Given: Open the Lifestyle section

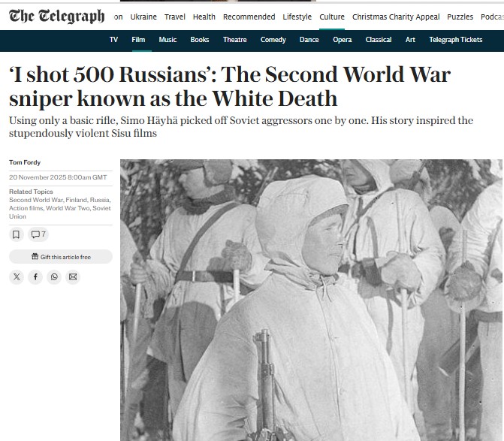Looking at the screenshot, I should pyautogui.click(x=297, y=17).
